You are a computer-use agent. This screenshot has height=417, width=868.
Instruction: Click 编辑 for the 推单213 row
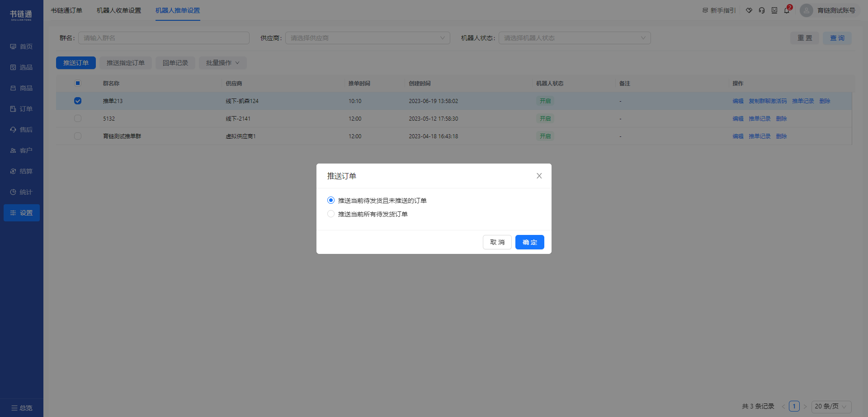click(x=738, y=101)
